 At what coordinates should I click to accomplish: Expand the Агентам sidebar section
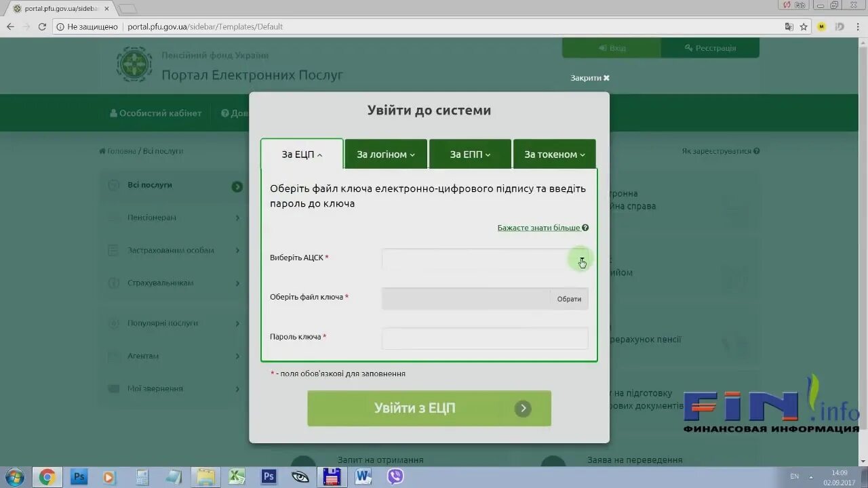click(x=172, y=356)
